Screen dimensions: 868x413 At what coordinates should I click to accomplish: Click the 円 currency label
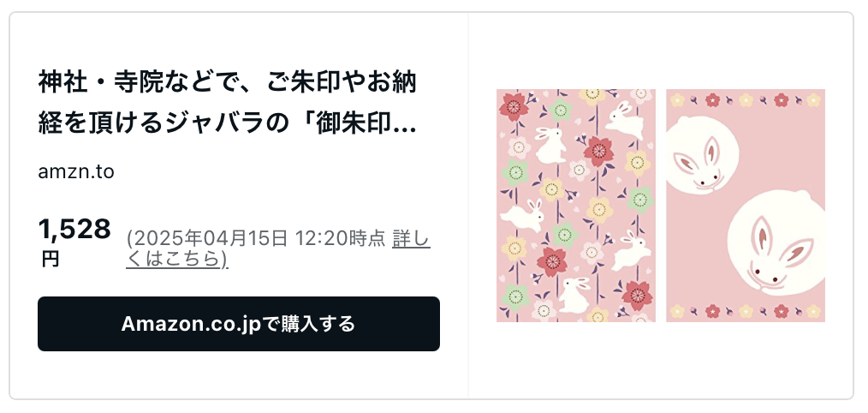[x=50, y=259]
